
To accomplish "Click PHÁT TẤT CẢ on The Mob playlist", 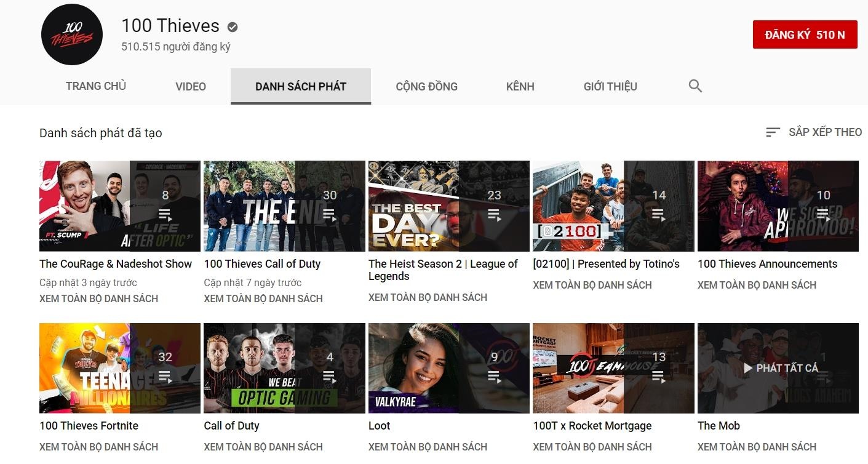I will (781, 368).
